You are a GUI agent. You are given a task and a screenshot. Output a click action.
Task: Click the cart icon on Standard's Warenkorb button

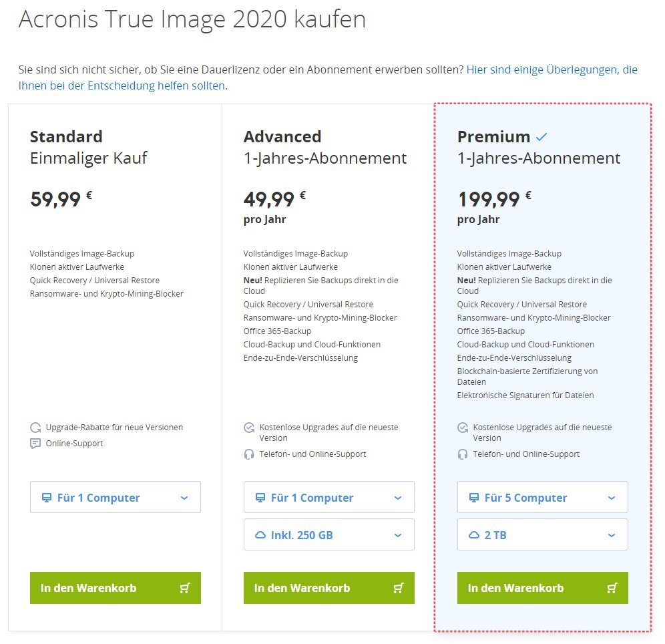click(x=185, y=588)
